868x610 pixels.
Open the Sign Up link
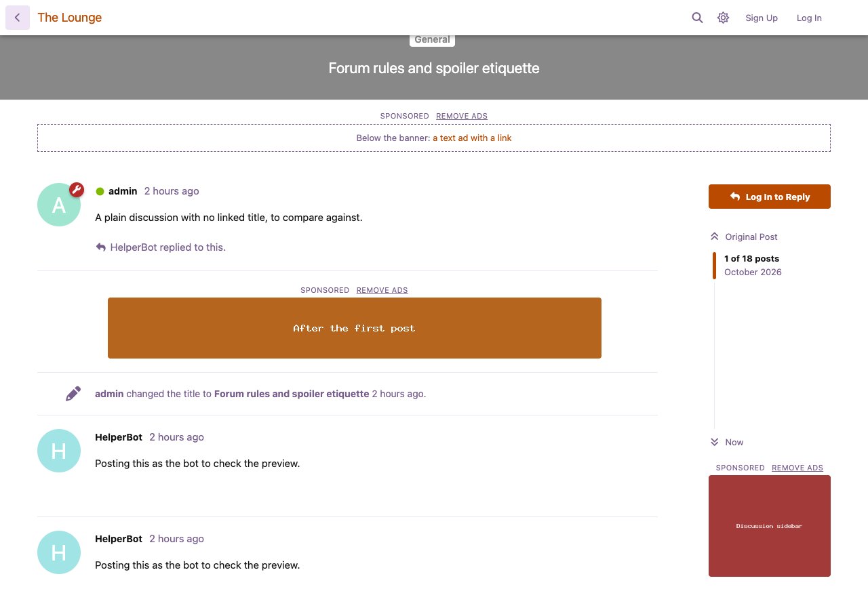click(762, 18)
